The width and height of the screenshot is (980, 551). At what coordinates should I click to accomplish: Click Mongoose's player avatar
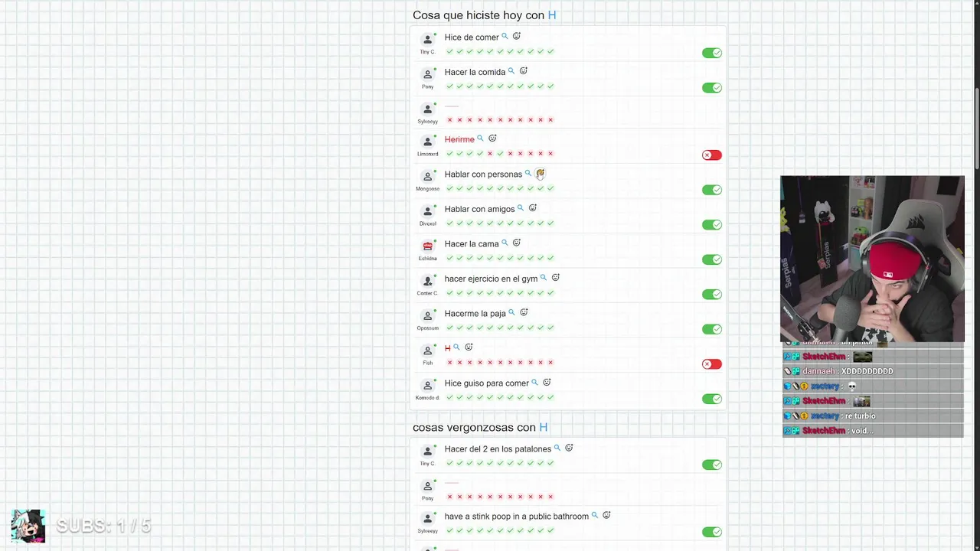[x=428, y=176]
